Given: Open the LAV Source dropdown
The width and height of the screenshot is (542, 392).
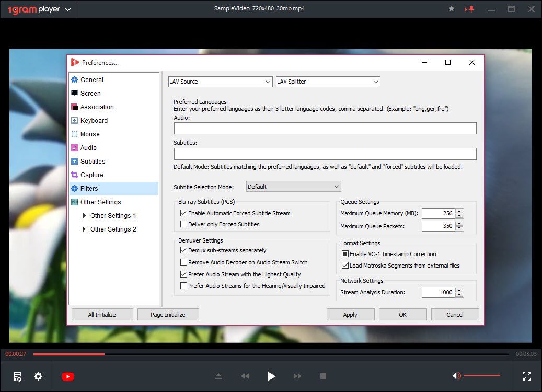Looking at the screenshot, I should point(220,82).
